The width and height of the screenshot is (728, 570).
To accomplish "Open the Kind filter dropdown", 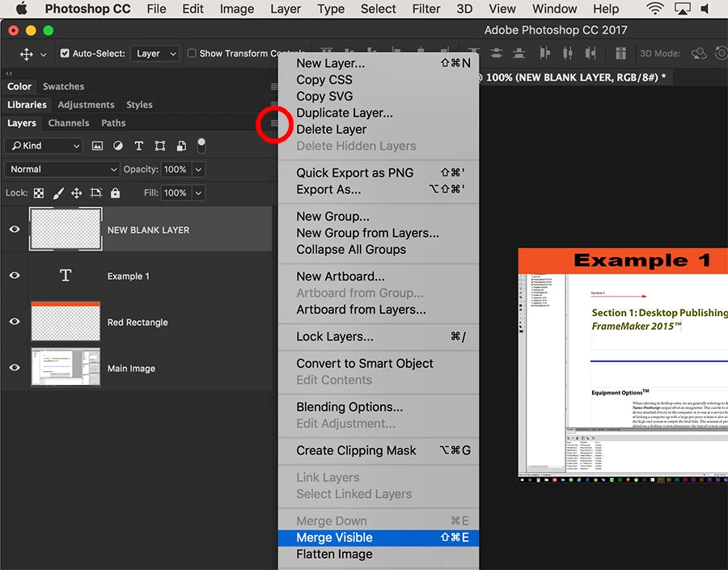I will 44,146.
